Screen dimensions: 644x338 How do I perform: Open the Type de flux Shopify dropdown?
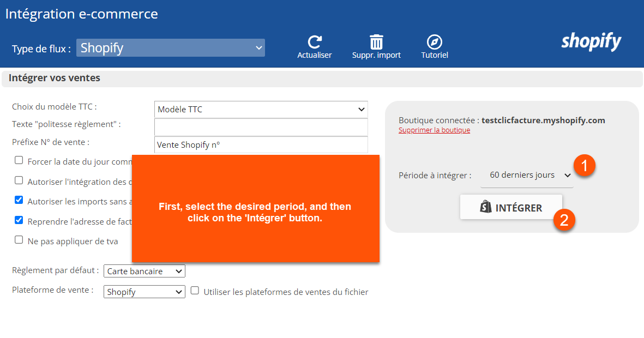171,47
